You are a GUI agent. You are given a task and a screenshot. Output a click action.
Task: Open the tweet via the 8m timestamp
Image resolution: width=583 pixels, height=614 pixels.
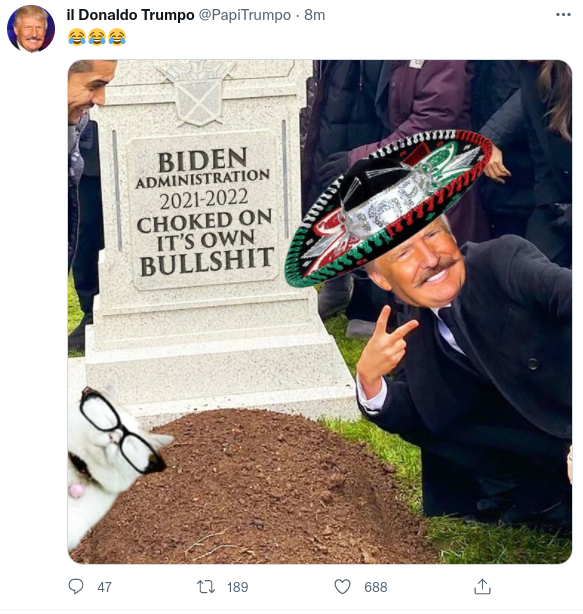pyautogui.click(x=314, y=15)
